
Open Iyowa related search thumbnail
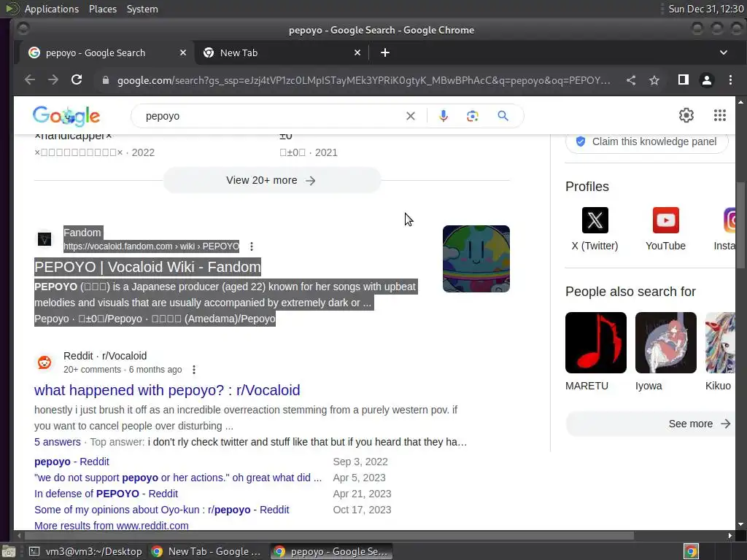665,343
